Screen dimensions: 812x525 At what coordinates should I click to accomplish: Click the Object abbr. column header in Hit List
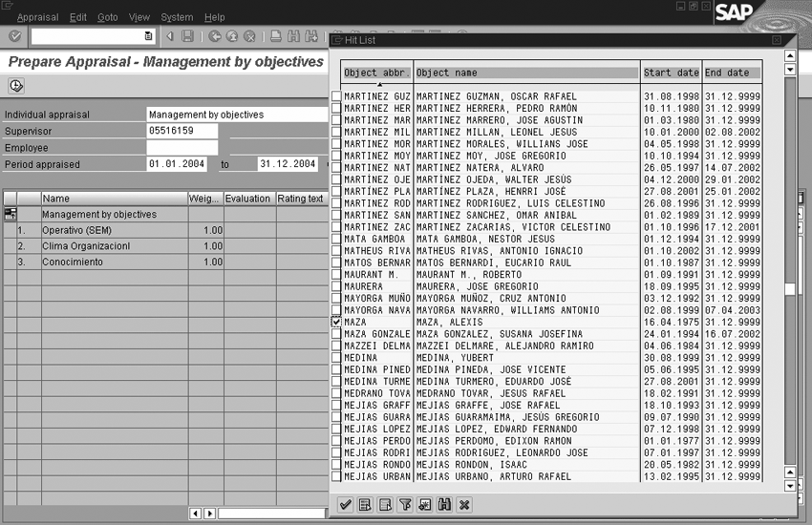[377, 73]
